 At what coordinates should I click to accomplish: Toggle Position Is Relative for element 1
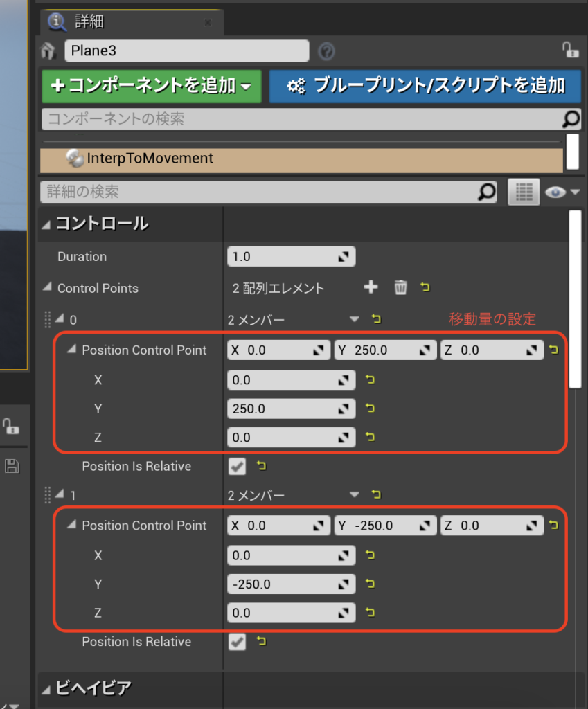tap(238, 642)
